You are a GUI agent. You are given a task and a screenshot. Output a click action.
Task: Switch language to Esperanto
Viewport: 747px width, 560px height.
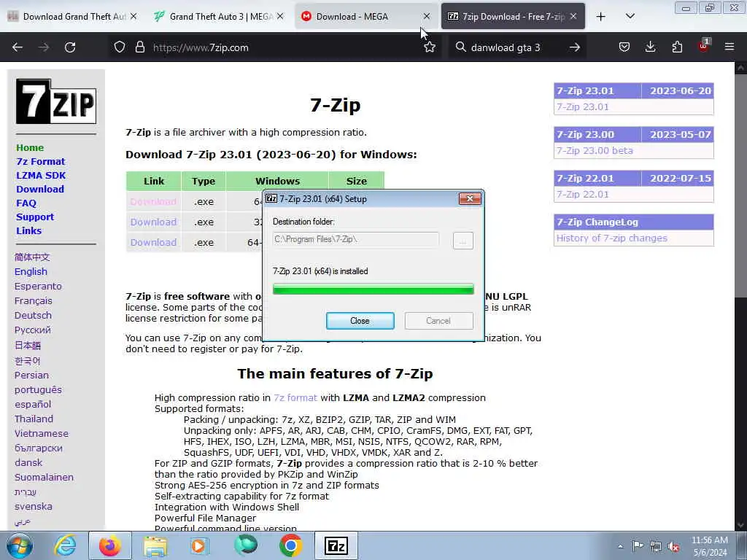[x=38, y=286]
